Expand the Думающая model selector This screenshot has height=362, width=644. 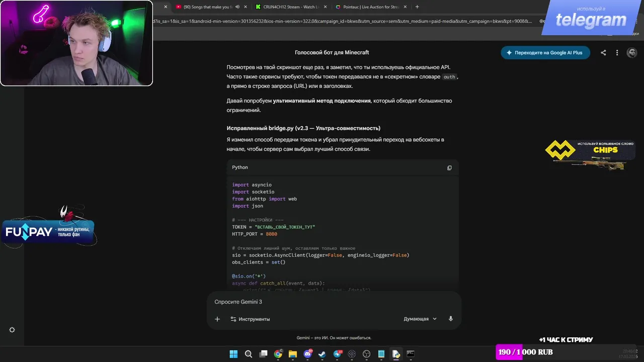[x=420, y=319]
